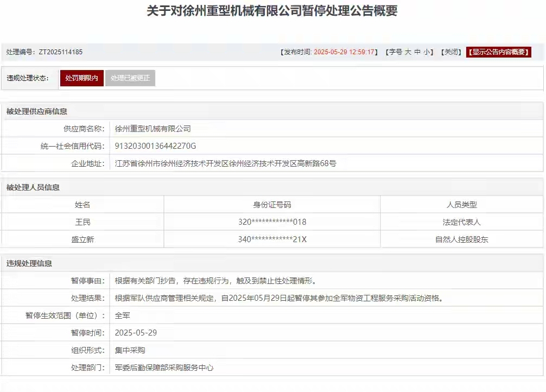Select the 处罚期限内 status tab
This screenshot has width=546, height=392.
click(82, 78)
